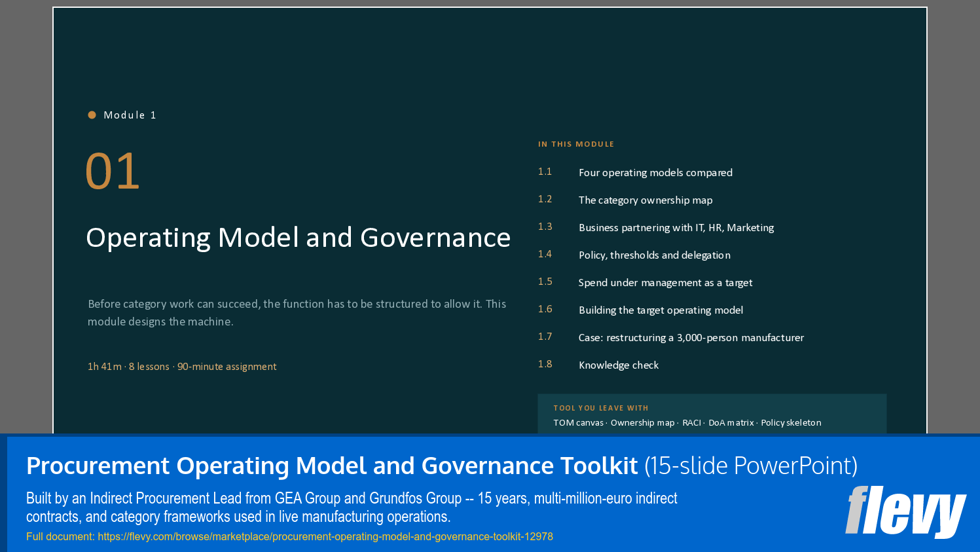Click the large '01' module number
The image size is (980, 552).
click(113, 172)
